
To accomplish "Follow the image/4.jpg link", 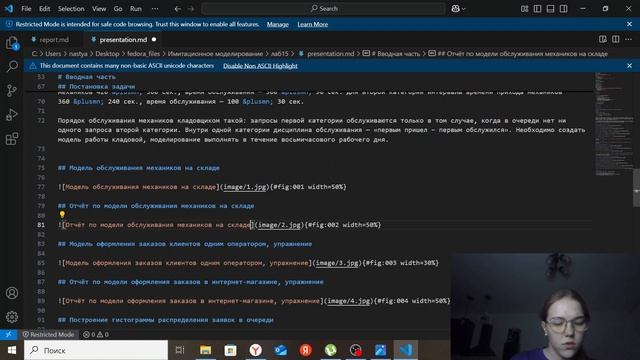I will click(x=349, y=301).
